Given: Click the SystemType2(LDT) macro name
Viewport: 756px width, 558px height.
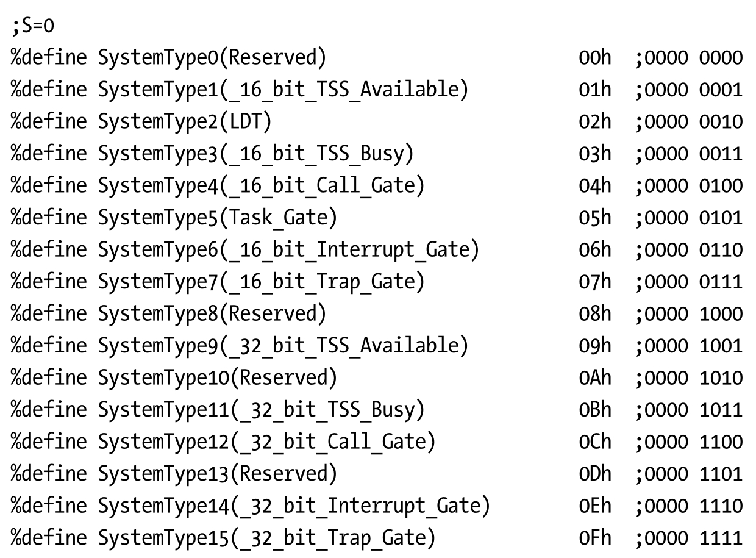Looking at the screenshot, I should 185,122.
